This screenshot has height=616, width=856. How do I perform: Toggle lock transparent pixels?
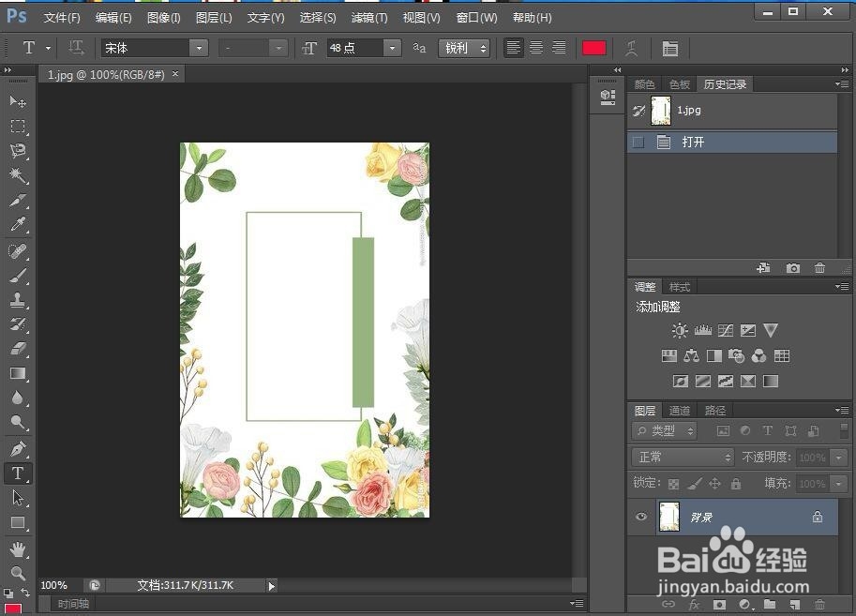coord(674,484)
